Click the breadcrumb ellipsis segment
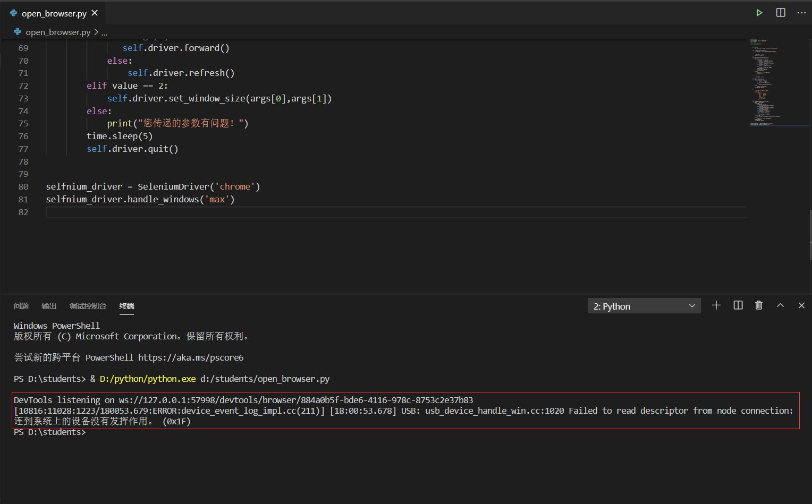The height and width of the screenshot is (504, 812). pyautogui.click(x=104, y=32)
